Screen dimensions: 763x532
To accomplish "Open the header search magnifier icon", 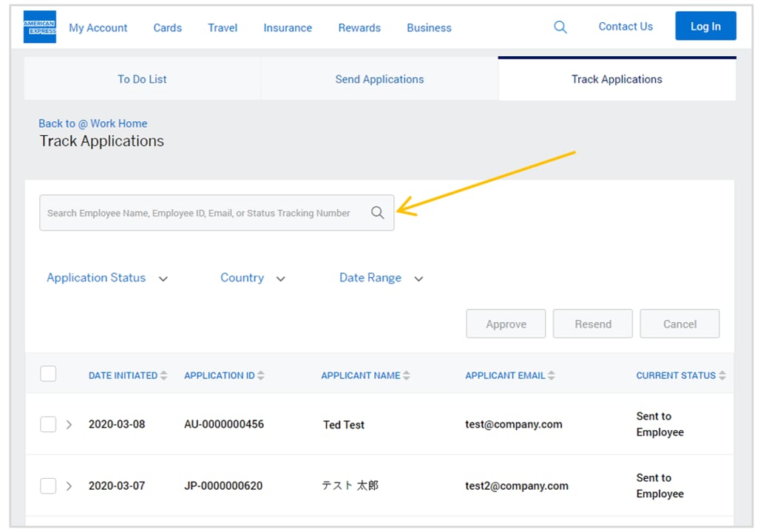I will tap(560, 27).
